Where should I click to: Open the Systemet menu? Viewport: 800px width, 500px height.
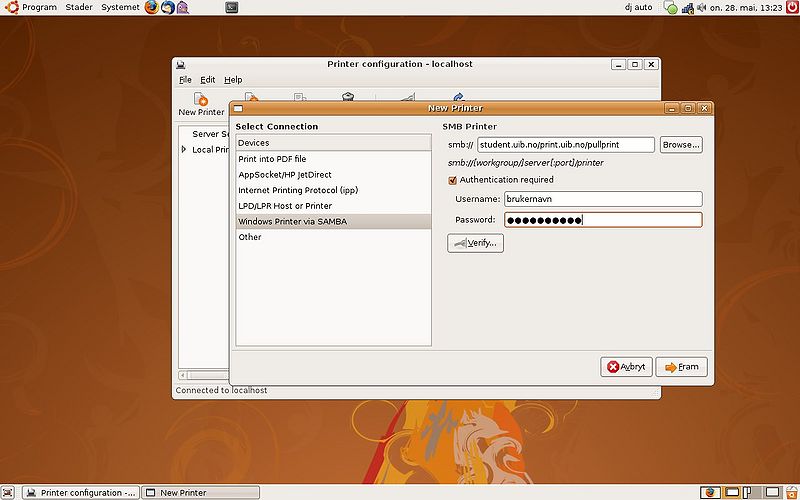pos(120,7)
